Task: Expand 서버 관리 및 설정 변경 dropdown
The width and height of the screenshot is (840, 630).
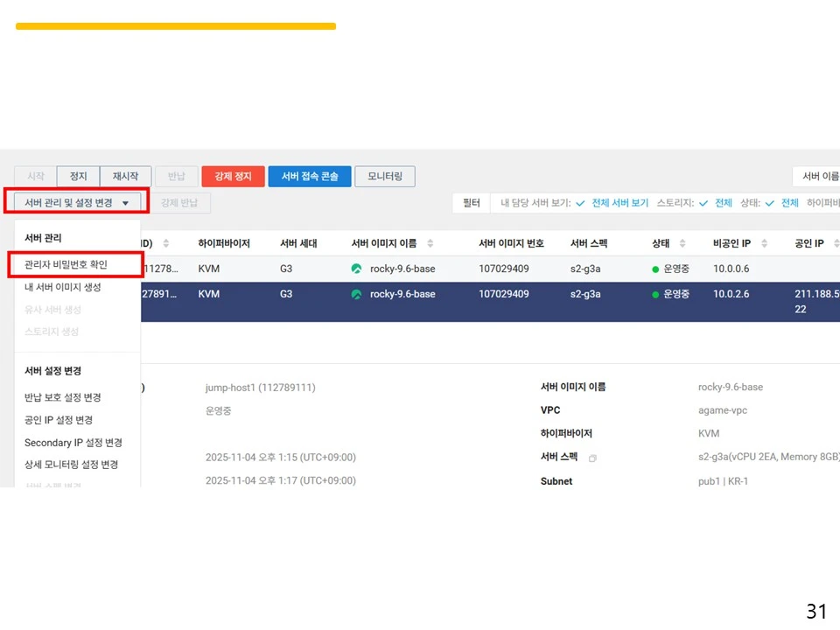Action: (x=77, y=202)
